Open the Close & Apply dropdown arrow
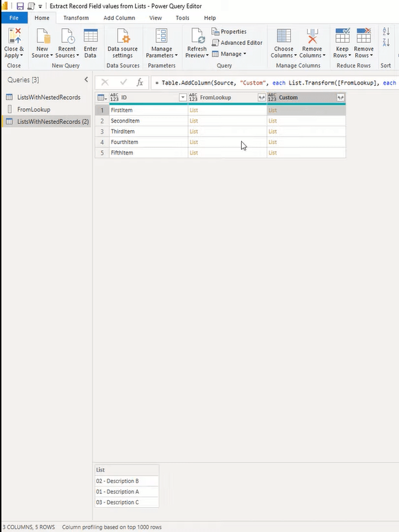Image resolution: width=399 pixels, height=532 pixels. (21, 55)
